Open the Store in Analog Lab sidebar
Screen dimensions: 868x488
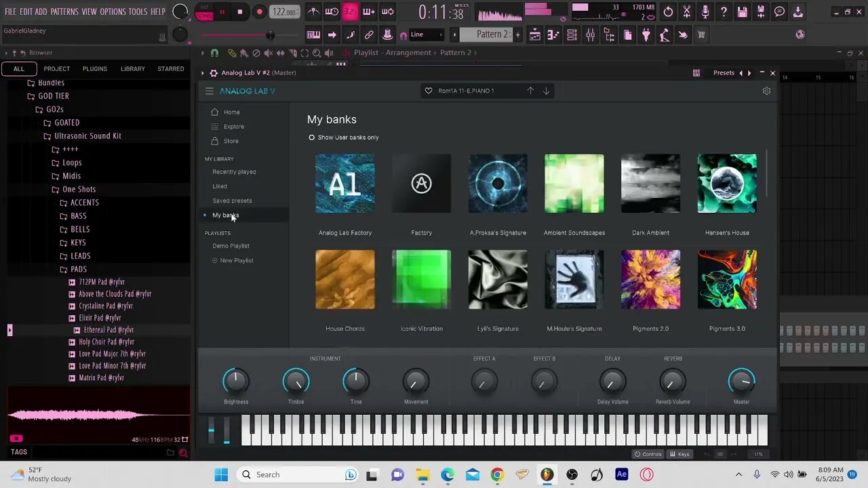pos(231,141)
